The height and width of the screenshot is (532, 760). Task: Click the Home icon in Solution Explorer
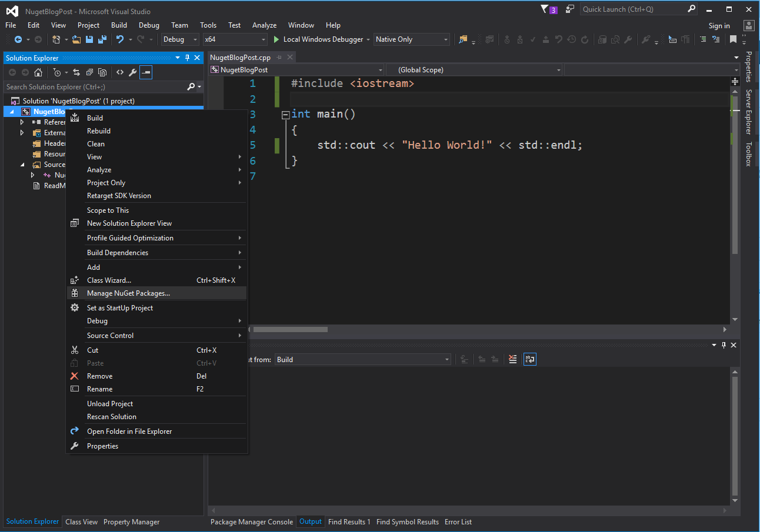(x=38, y=72)
